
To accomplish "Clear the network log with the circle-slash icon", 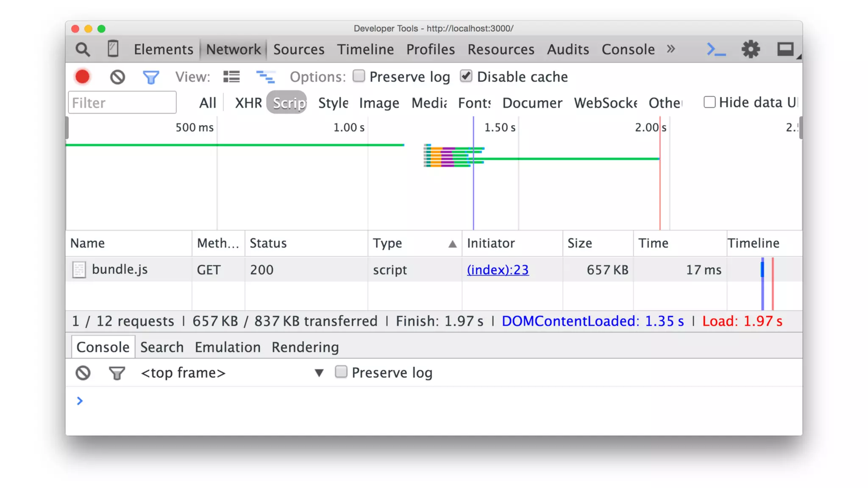I will click(117, 77).
